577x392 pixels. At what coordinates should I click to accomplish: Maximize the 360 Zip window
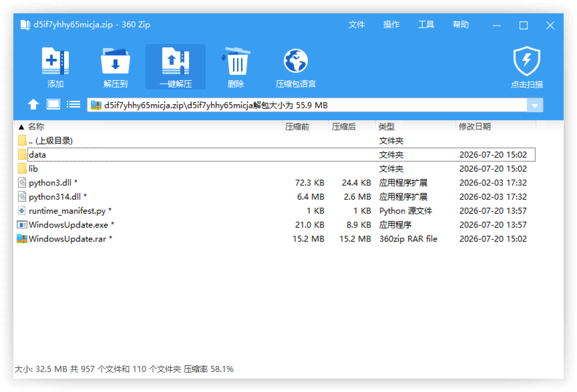coord(523,26)
